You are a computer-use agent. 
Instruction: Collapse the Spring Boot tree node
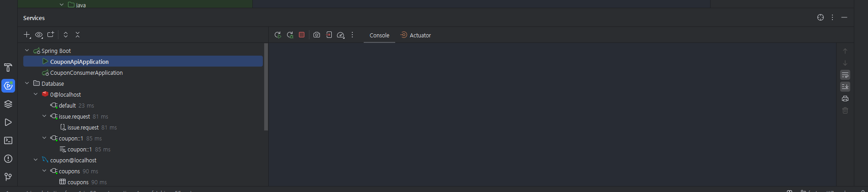point(27,51)
